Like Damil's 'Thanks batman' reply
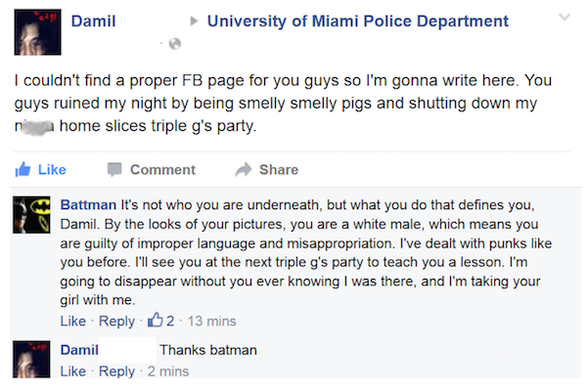Viewport: 587px width, 392px height. coord(73,371)
